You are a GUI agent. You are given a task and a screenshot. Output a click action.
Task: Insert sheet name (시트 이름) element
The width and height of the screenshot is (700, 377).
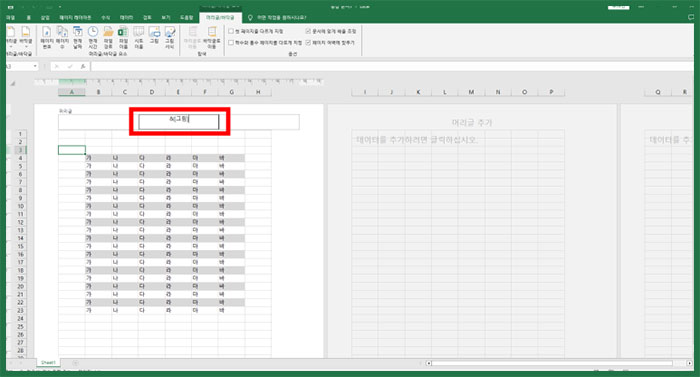coord(139,37)
